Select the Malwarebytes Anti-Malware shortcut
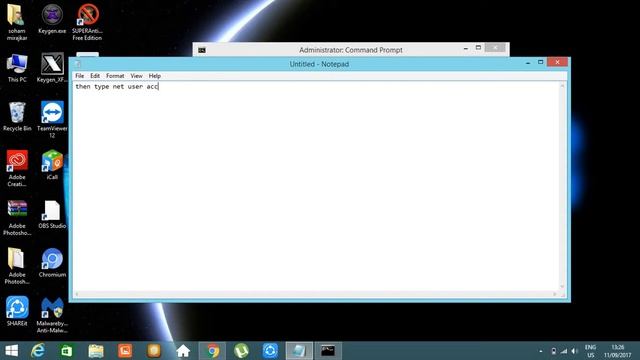Screen dimensions: 640x360 (52, 314)
